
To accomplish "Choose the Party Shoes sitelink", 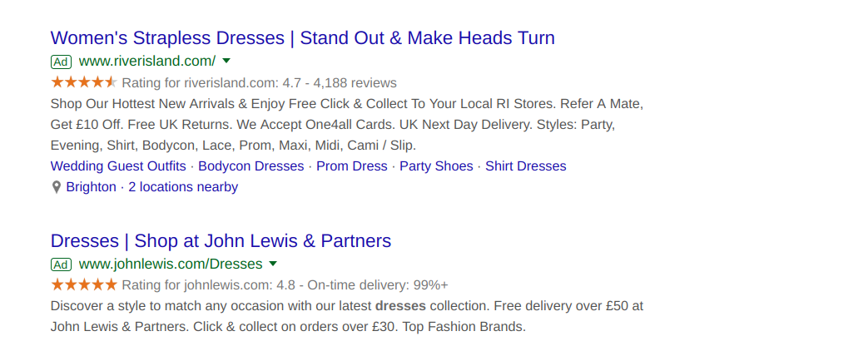I will 436,166.
